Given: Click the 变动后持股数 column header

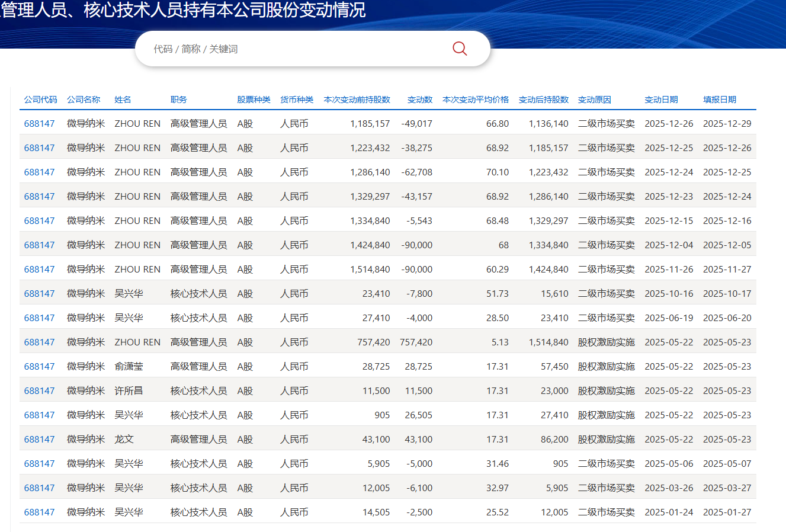Looking at the screenshot, I should [543, 100].
